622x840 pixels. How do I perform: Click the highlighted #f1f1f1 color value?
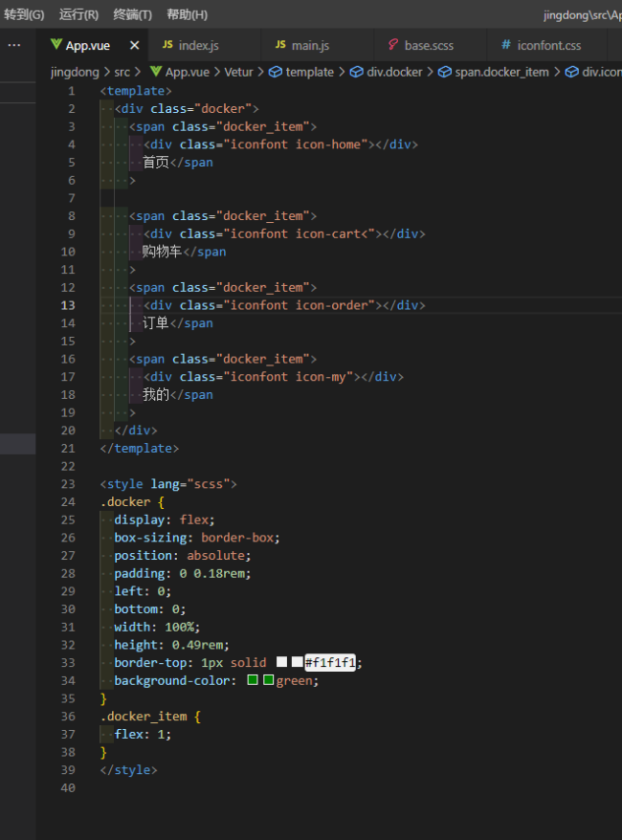click(330, 663)
